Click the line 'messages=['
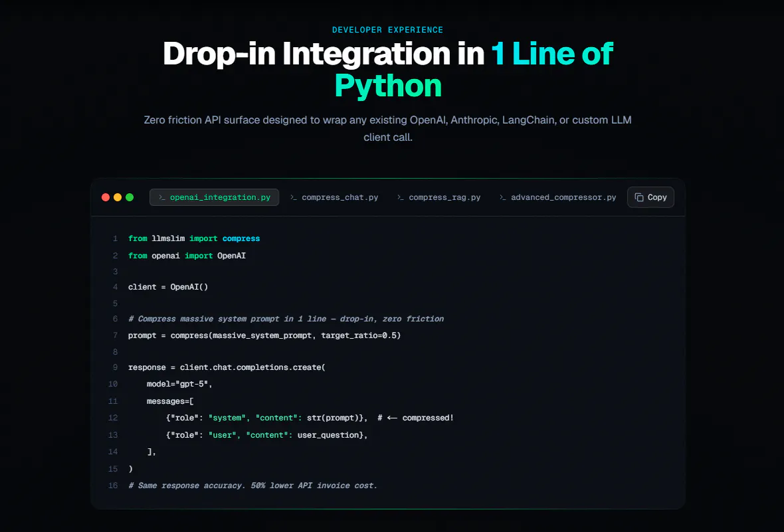Screen dimensions: 784x532 (x=170, y=401)
